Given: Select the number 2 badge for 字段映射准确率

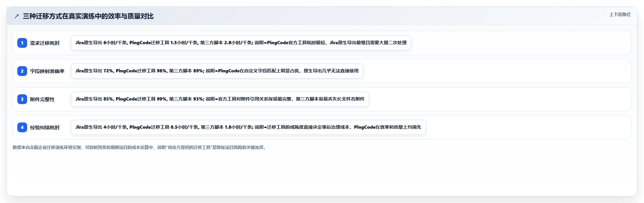Looking at the screenshot, I should click(x=22, y=71).
